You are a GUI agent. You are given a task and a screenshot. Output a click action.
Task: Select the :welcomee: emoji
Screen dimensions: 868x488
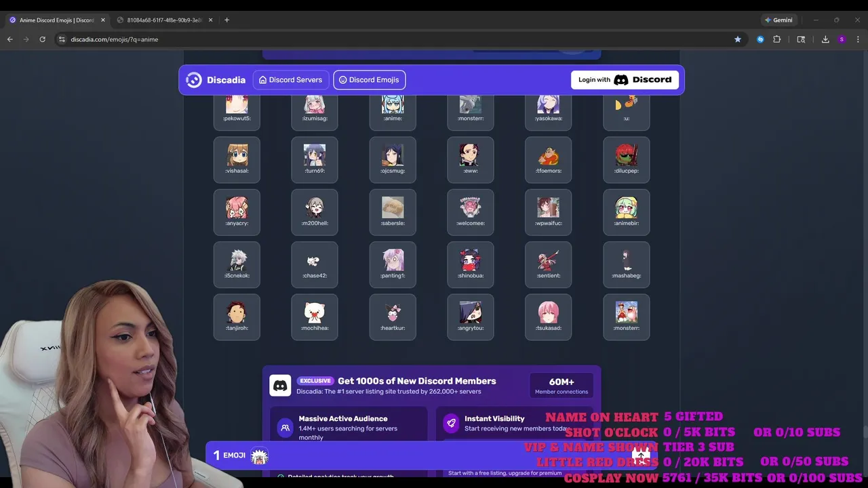pyautogui.click(x=471, y=212)
